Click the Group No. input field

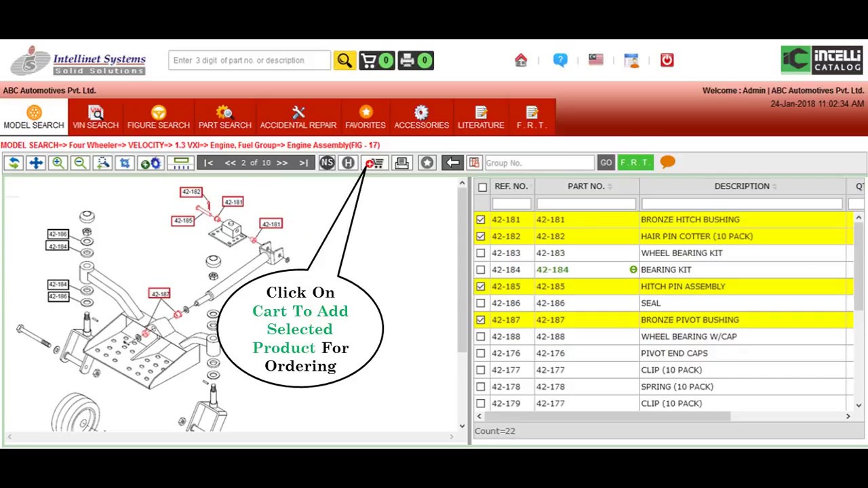click(539, 163)
